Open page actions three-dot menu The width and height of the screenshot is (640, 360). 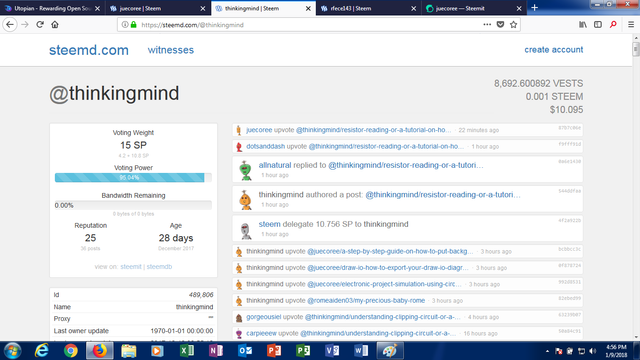(487, 24)
